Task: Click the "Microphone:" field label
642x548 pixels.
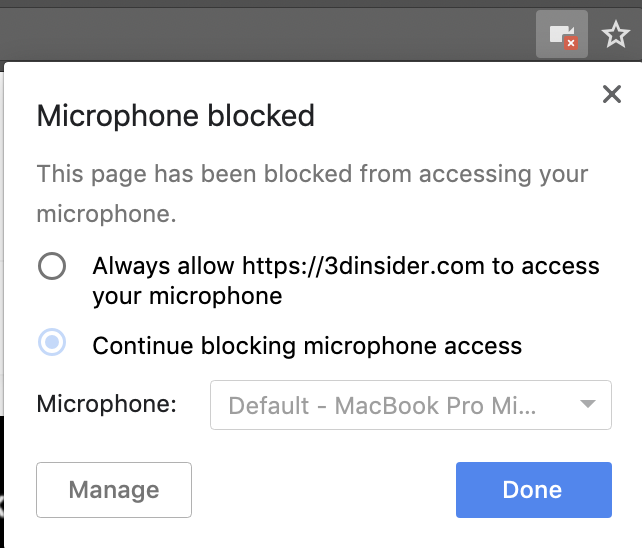Action: click(107, 405)
